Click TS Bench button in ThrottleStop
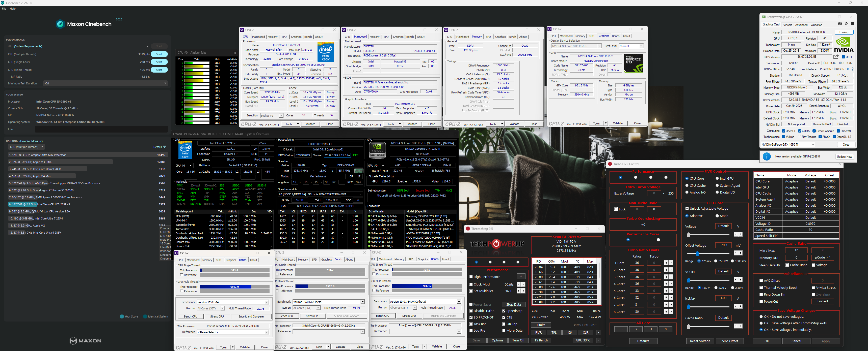Screen dimensions: 868x351 click(x=541, y=340)
